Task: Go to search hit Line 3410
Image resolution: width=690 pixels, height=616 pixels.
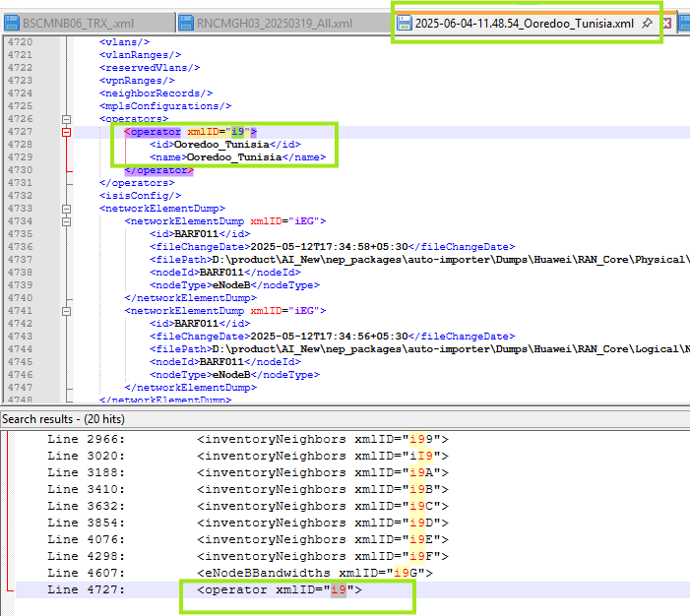Action: pos(87,489)
